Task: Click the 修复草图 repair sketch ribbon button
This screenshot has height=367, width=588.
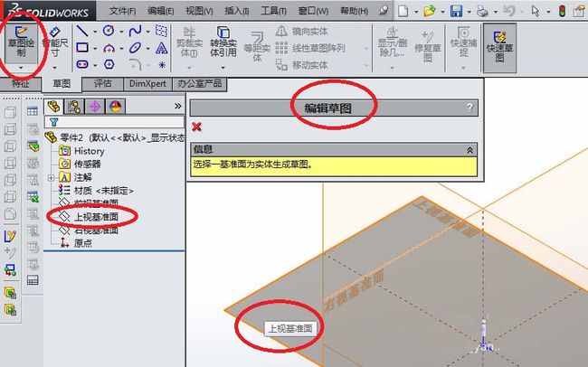Action: (x=428, y=47)
